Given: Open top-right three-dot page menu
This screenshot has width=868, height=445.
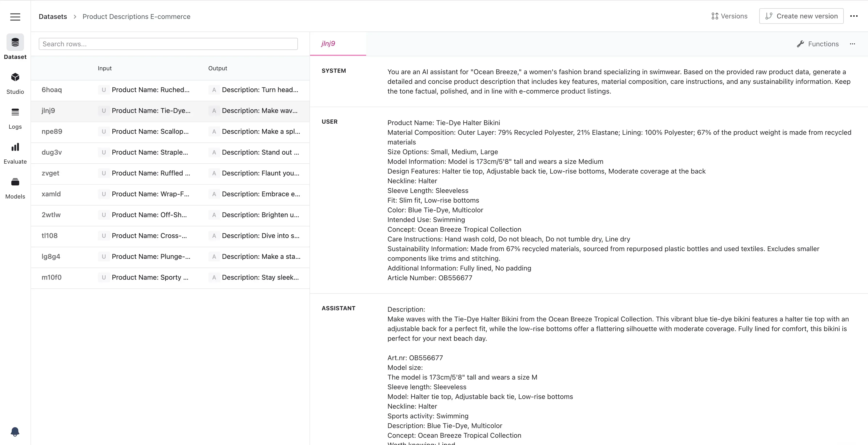Looking at the screenshot, I should pos(853,16).
